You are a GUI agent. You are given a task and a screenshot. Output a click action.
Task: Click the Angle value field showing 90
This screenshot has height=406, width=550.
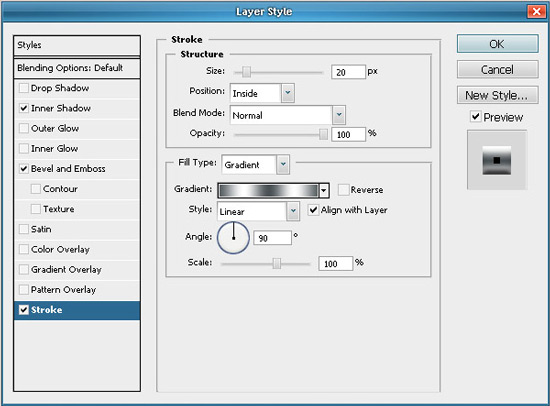tap(273, 238)
